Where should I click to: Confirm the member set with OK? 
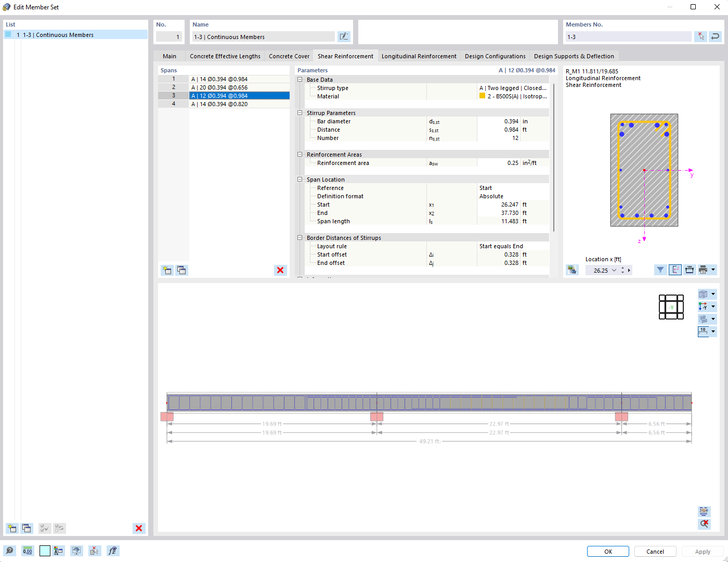click(607, 551)
